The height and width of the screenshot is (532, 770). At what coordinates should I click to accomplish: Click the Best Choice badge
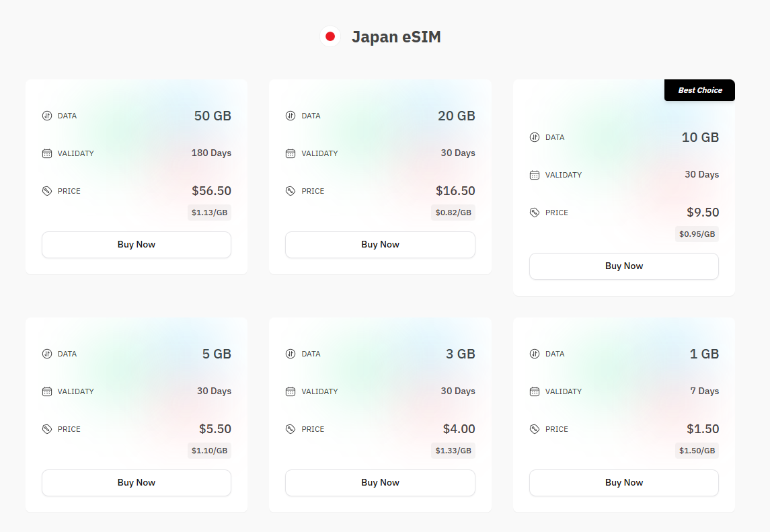(x=700, y=90)
